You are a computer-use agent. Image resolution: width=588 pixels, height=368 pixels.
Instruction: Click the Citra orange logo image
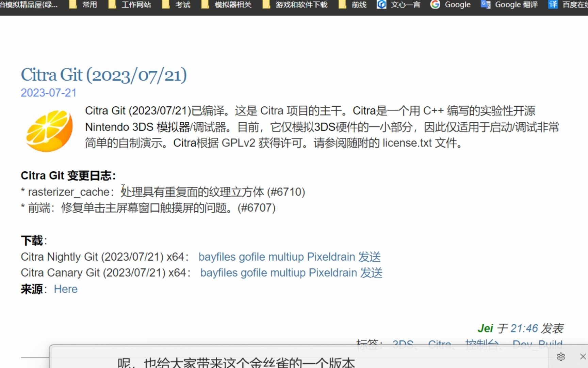[50, 131]
